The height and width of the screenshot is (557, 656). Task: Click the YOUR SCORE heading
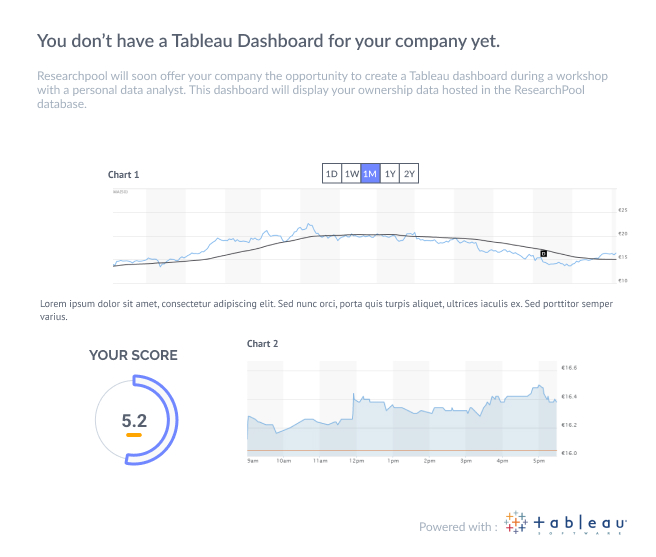point(133,355)
